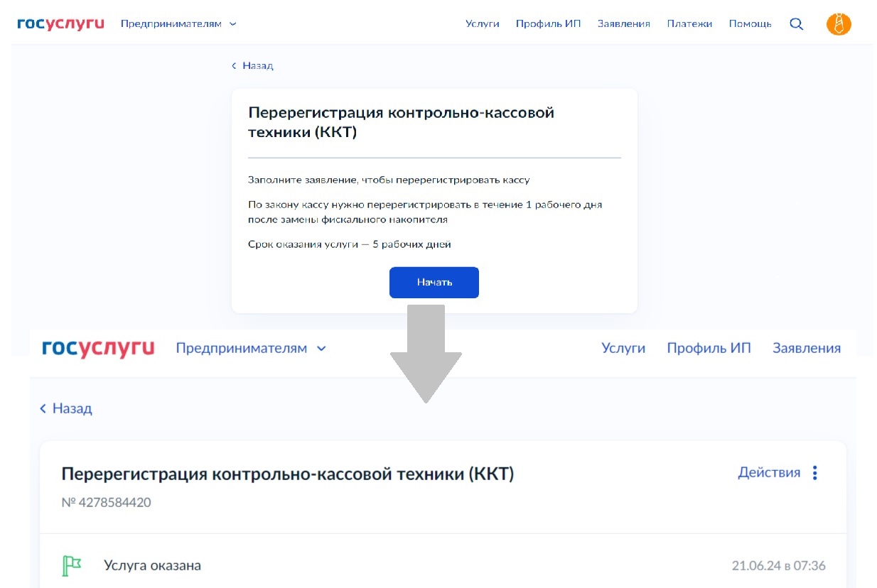Viewport: 877px width, 588px height.
Task: Open Помощь in top navigation
Action: [750, 23]
